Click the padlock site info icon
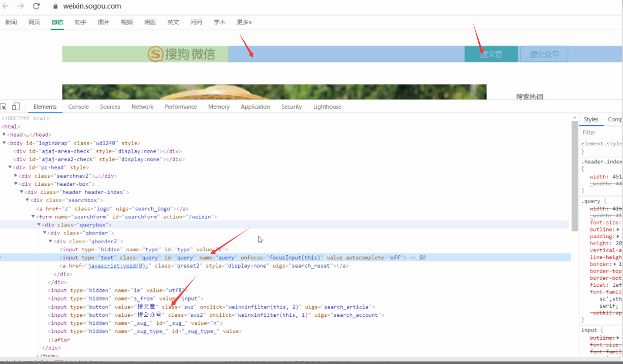Viewport: 623px width, 364px height. click(x=56, y=6)
